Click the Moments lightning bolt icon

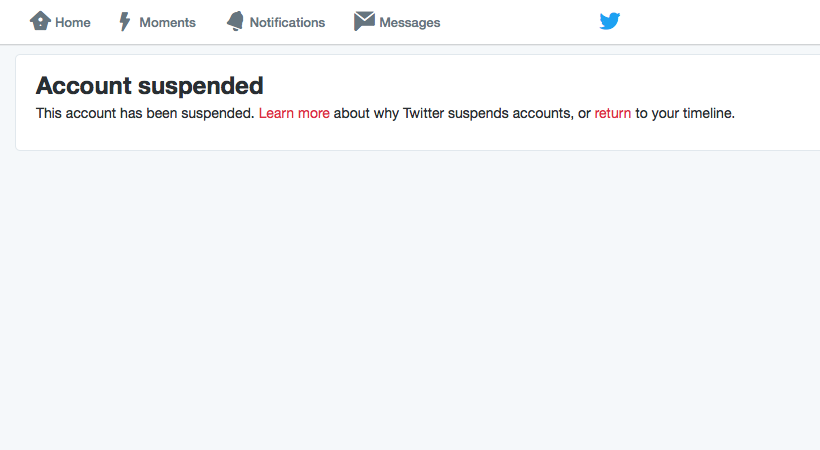click(124, 21)
